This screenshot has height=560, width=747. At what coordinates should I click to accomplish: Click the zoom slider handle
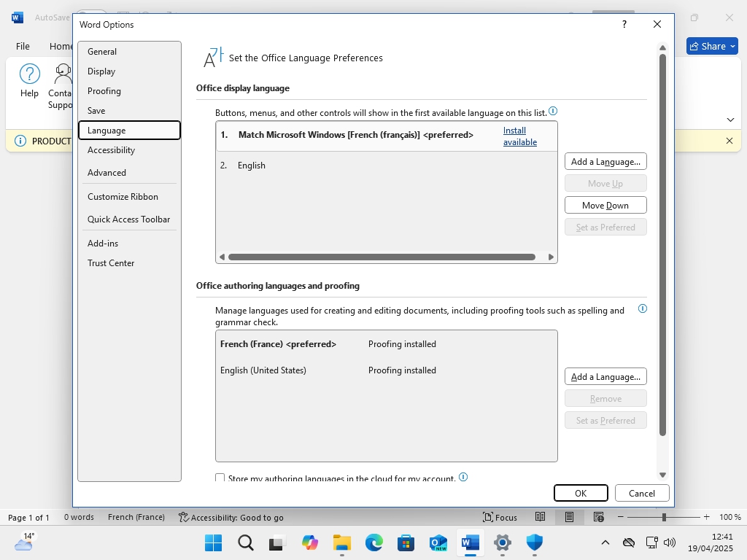click(664, 517)
